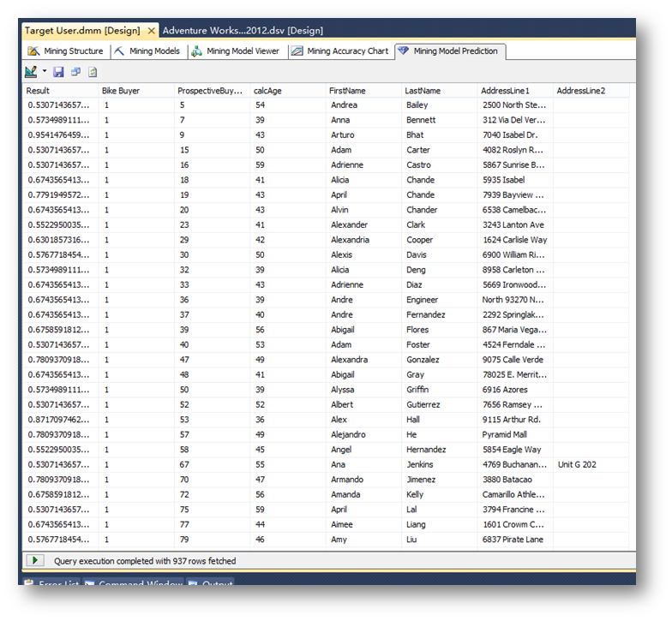The height and width of the screenshot is (621, 672).
Task: Click the Result column header
Action: (x=39, y=90)
